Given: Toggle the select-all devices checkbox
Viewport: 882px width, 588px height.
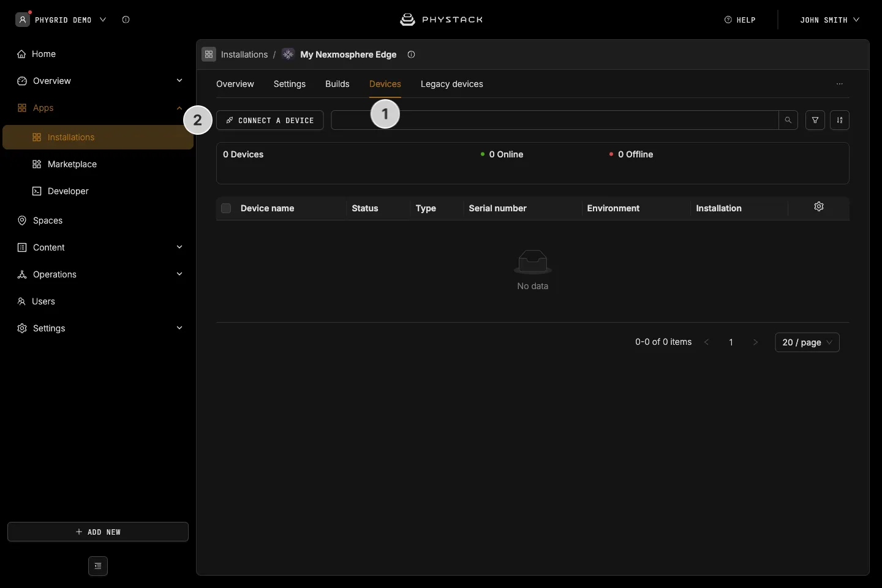Looking at the screenshot, I should click(x=226, y=208).
